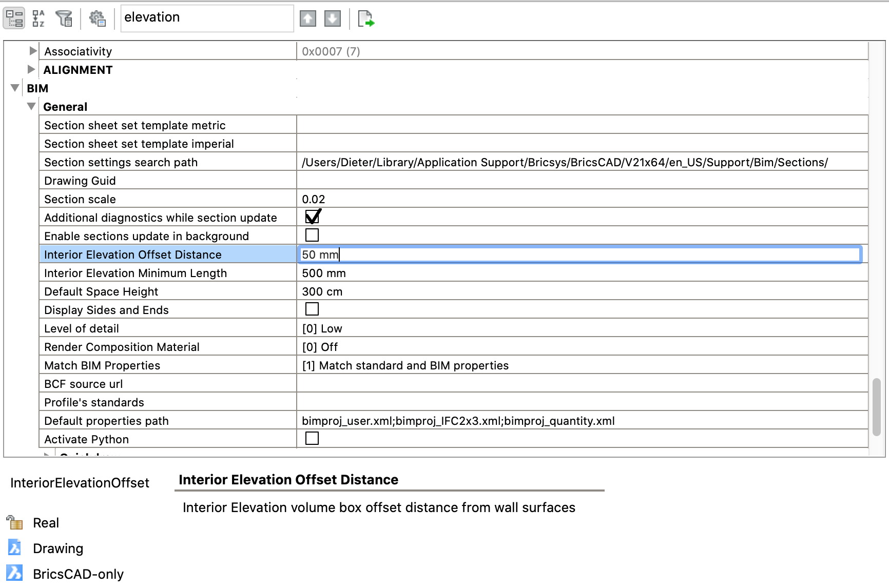Click the vertical scrollbar thumb

pos(877,406)
